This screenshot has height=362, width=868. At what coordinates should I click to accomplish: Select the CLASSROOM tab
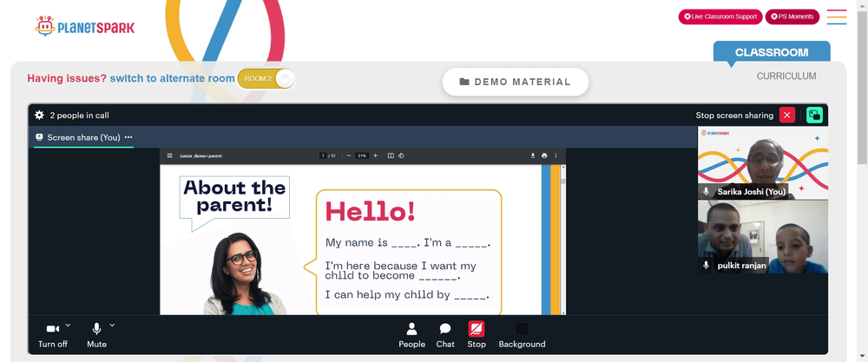point(772,53)
